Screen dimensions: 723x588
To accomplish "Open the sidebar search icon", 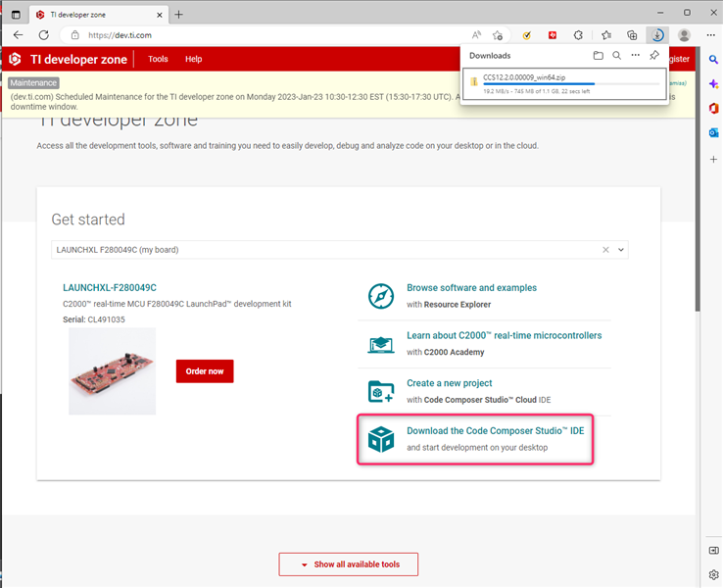I will pos(713,60).
